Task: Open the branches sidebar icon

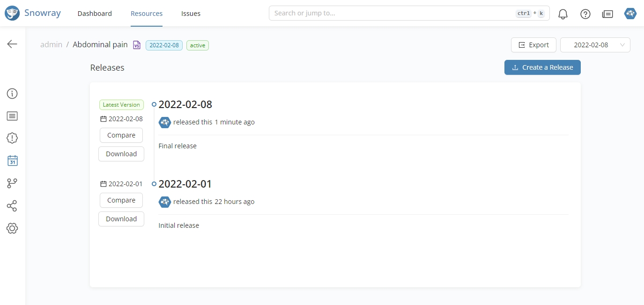Action: pos(12,183)
